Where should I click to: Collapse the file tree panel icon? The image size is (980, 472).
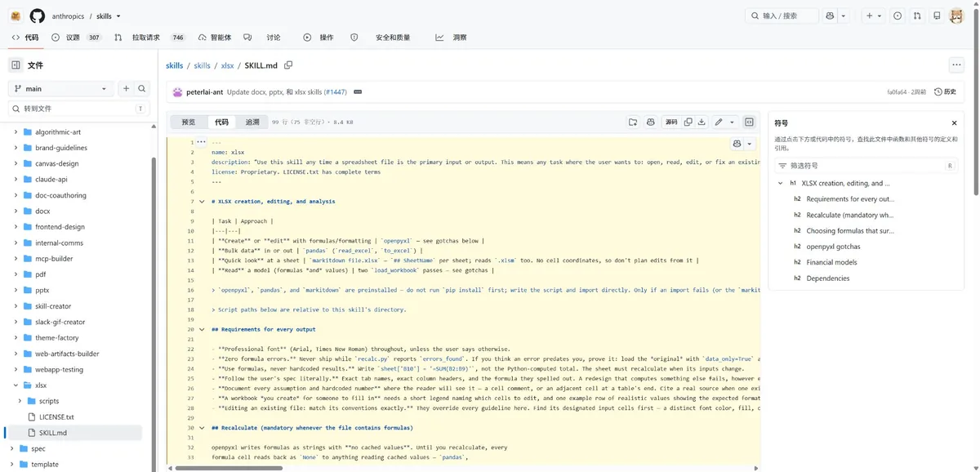coord(16,65)
